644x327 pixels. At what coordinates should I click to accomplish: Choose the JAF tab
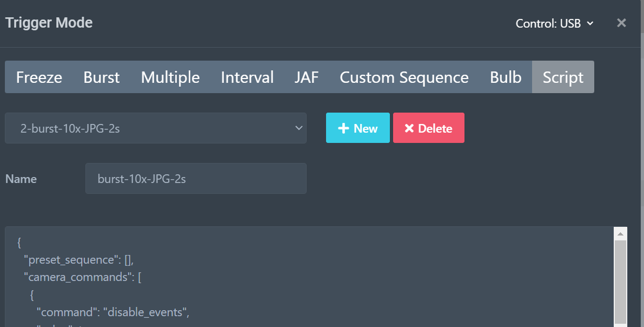307,77
